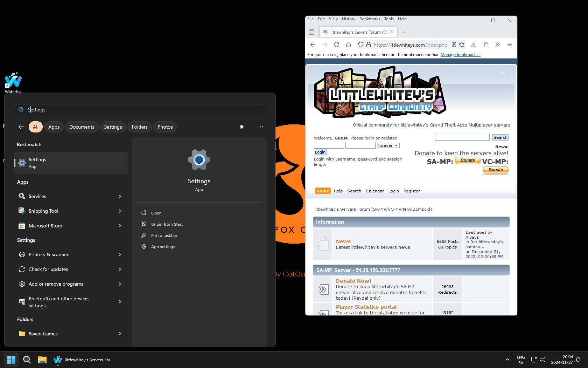Open File Explorer from taskbar
This screenshot has width=588, height=368.
click(42, 360)
